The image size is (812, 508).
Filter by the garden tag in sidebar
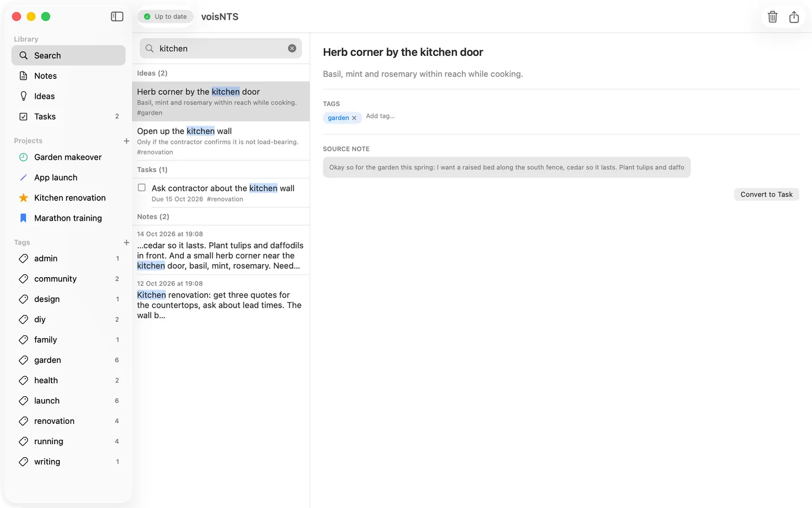point(68,360)
